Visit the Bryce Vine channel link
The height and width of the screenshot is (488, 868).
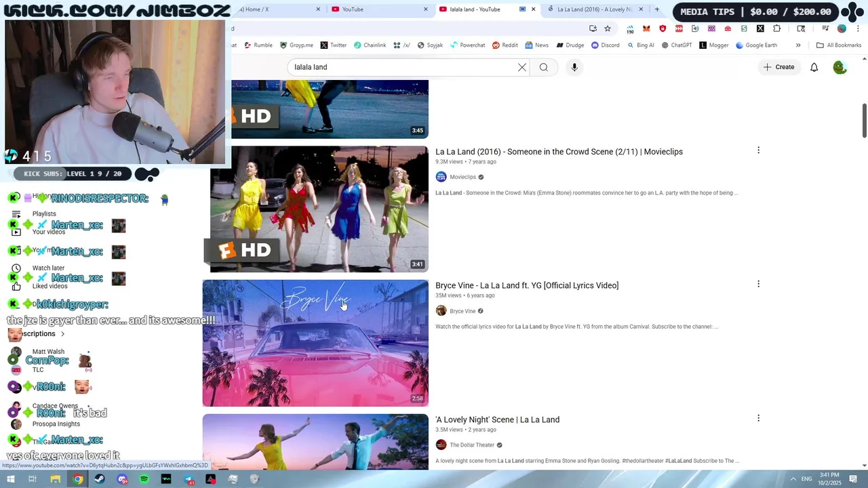(462, 311)
